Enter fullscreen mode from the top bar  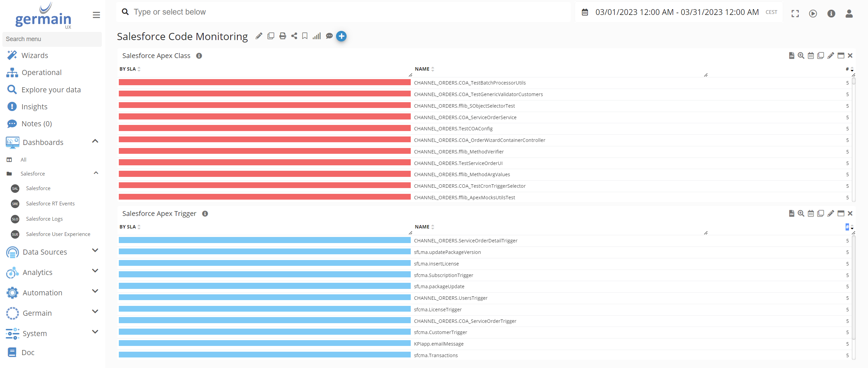[x=795, y=13]
